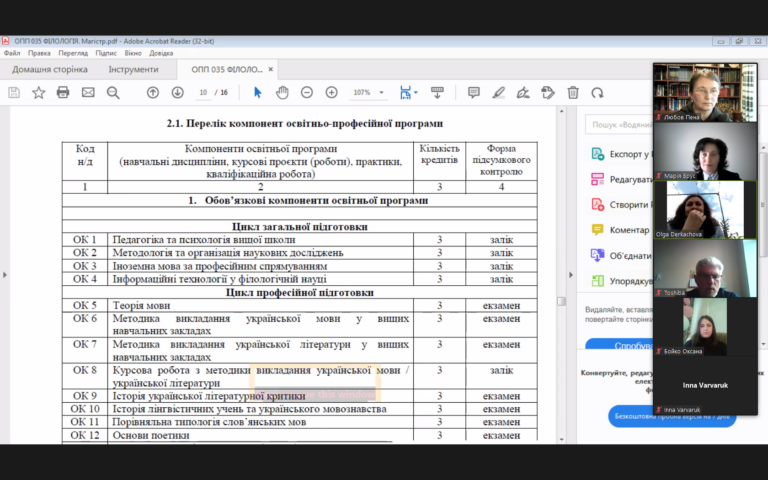This screenshot has height=480, width=768.
Task: Collapse the right tools pane
Action: tap(571, 275)
